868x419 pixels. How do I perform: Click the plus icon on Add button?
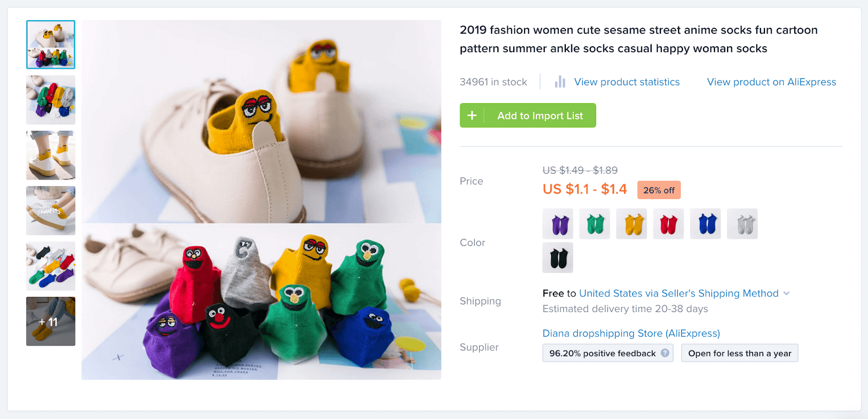472,116
